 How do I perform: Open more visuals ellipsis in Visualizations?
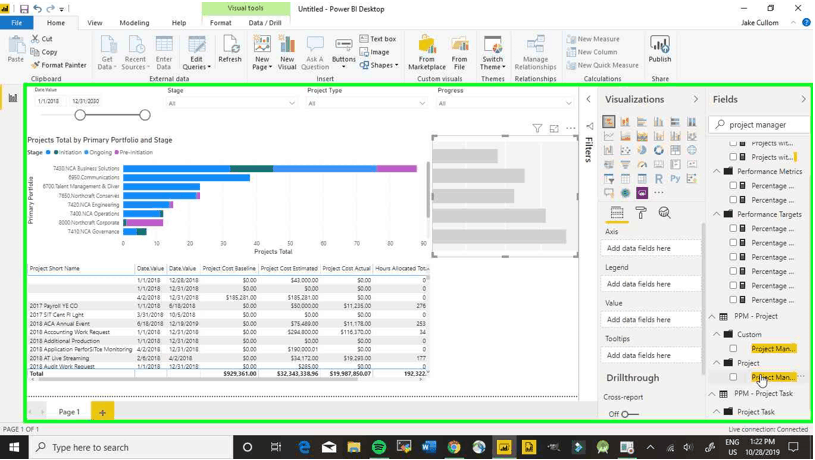659,193
